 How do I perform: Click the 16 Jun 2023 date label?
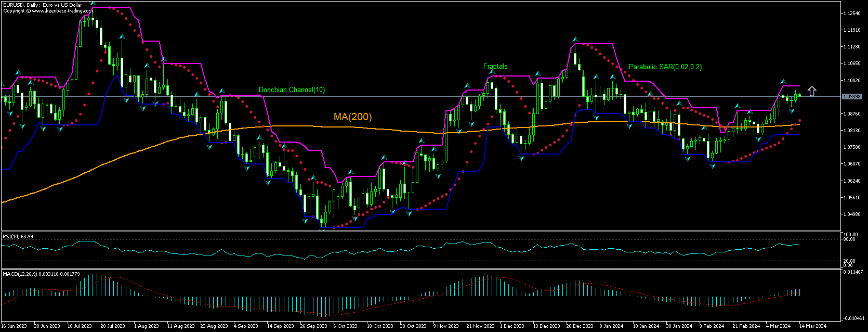click(14, 326)
